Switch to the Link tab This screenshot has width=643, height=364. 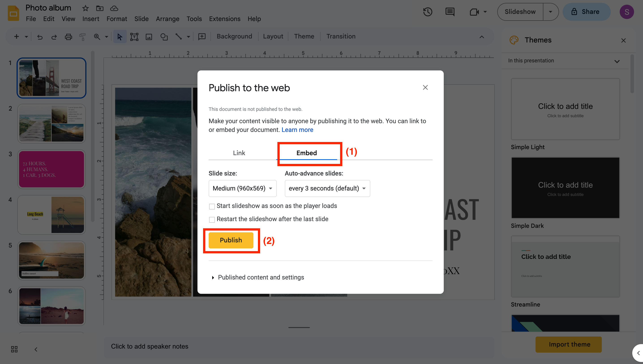tap(239, 153)
